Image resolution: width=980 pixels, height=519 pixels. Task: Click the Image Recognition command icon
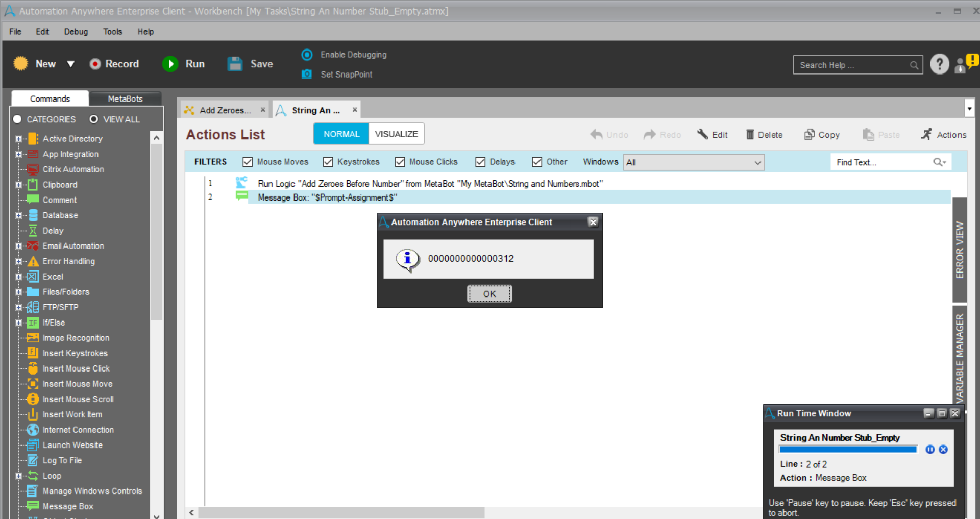click(x=33, y=338)
